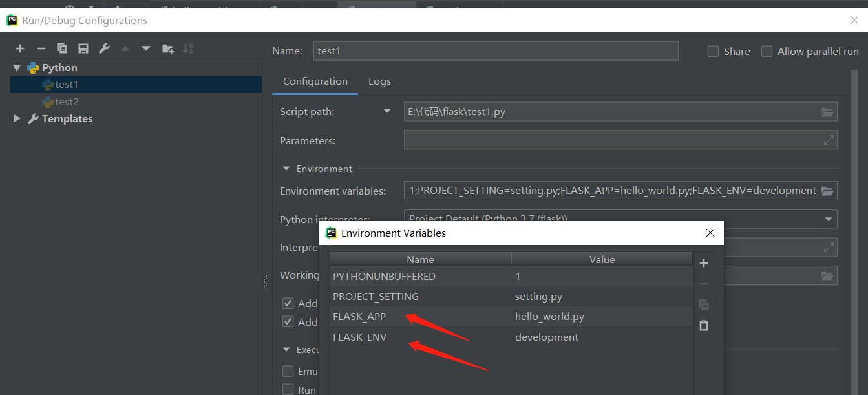
Task: Switch to the Logs tab
Action: pyautogui.click(x=379, y=81)
